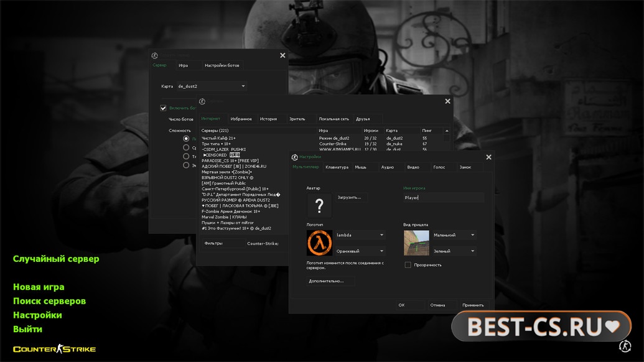Open the Избранное favorites tab
644x362 pixels.
tap(241, 119)
